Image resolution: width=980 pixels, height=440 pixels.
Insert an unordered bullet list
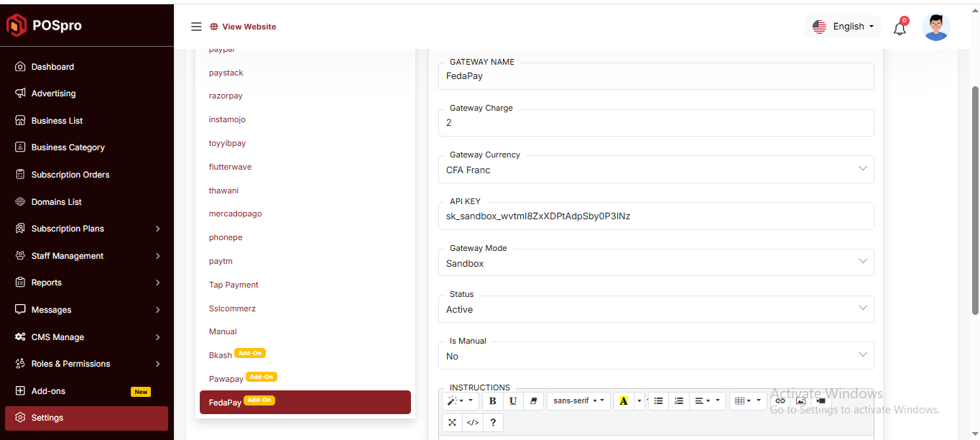[x=658, y=401]
